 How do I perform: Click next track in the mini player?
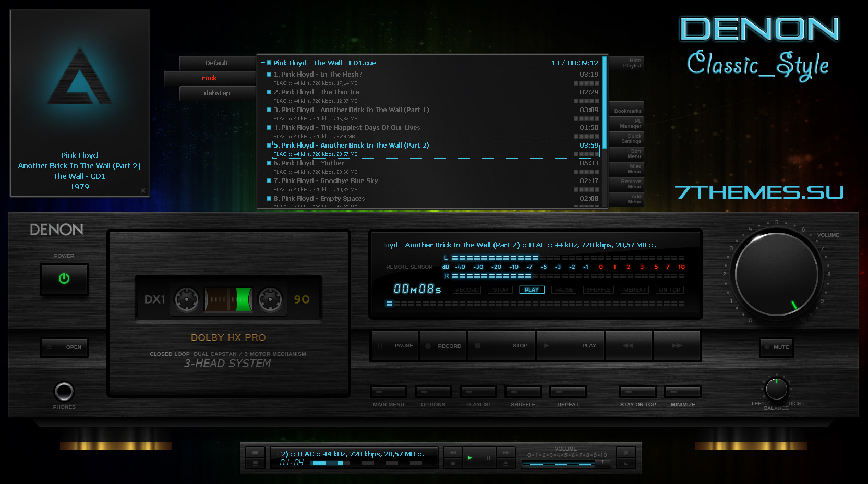[x=505, y=453]
